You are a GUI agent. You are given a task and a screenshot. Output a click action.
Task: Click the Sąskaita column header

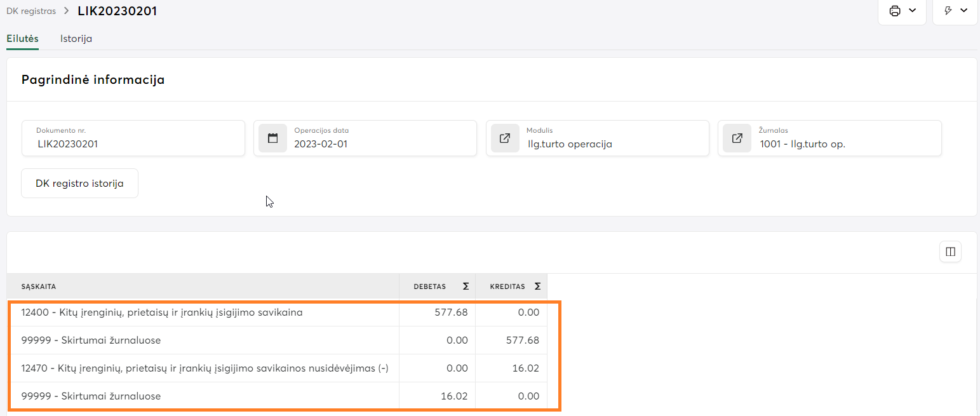click(x=39, y=286)
